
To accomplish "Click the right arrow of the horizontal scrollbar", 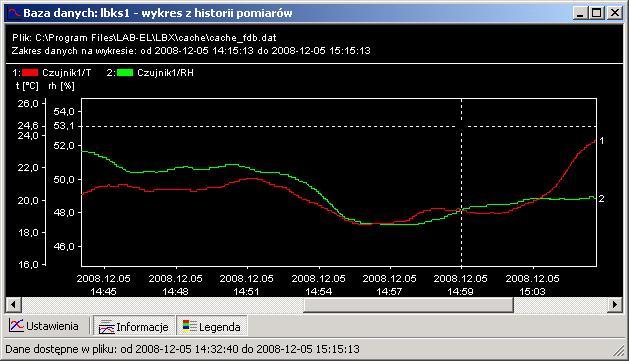I will [x=615, y=305].
